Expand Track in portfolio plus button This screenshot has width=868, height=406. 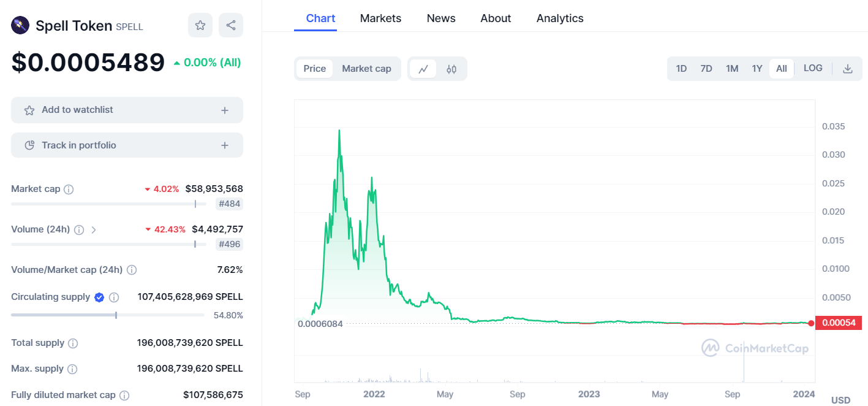click(225, 145)
